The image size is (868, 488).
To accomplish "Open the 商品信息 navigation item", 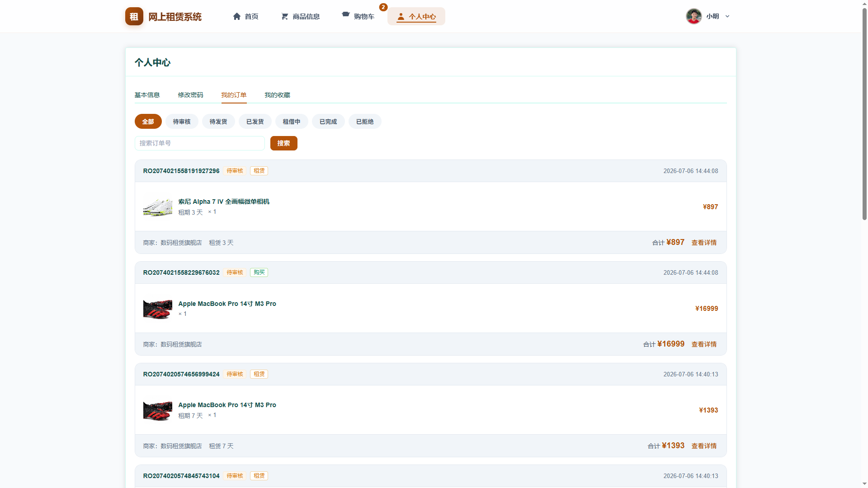I will (x=300, y=16).
